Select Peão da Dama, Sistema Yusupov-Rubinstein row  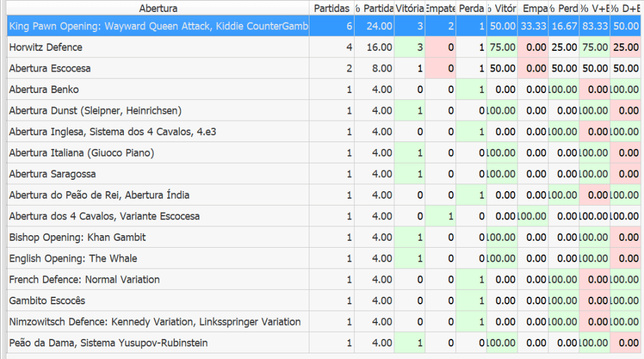point(108,343)
